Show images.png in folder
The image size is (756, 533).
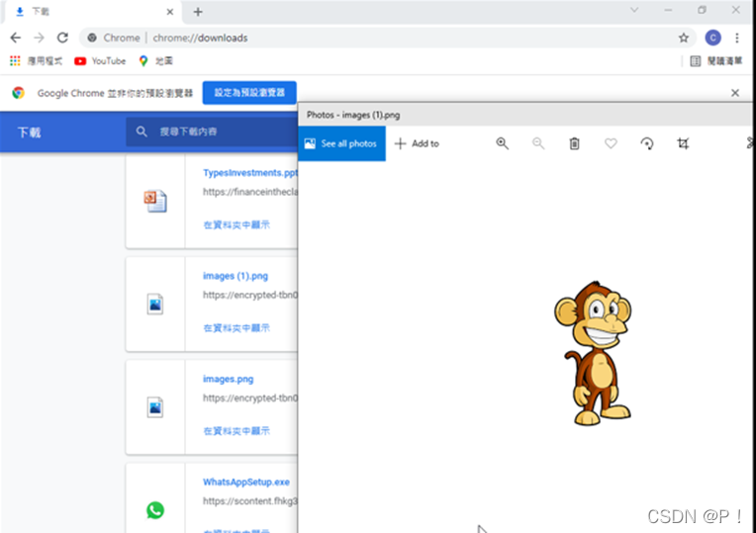click(x=236, y=431)
